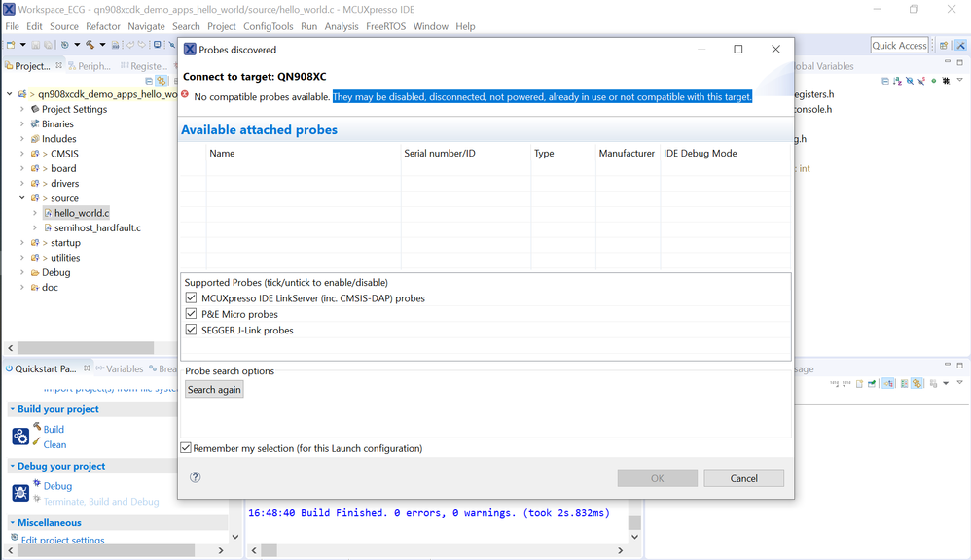Screen dimensions: 971x560
Task: Click the red error icon in dialog
Action: point(185,94)
